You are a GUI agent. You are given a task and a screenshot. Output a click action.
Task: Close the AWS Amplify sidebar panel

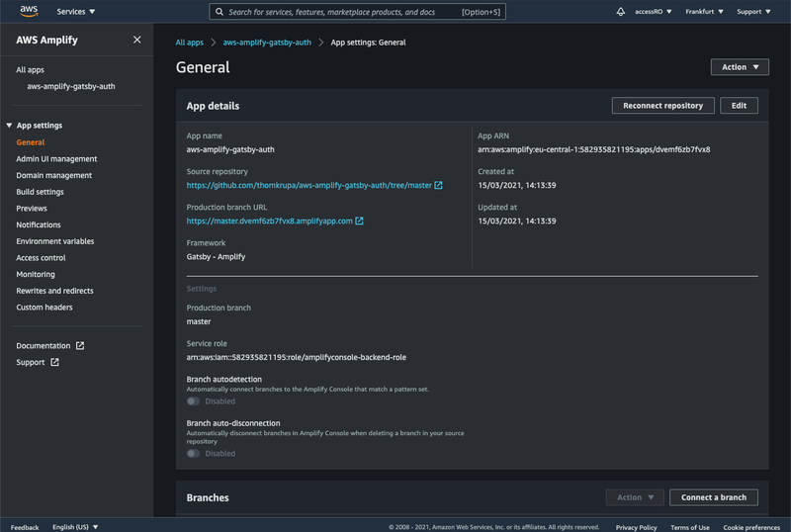(x=136, y=40)
